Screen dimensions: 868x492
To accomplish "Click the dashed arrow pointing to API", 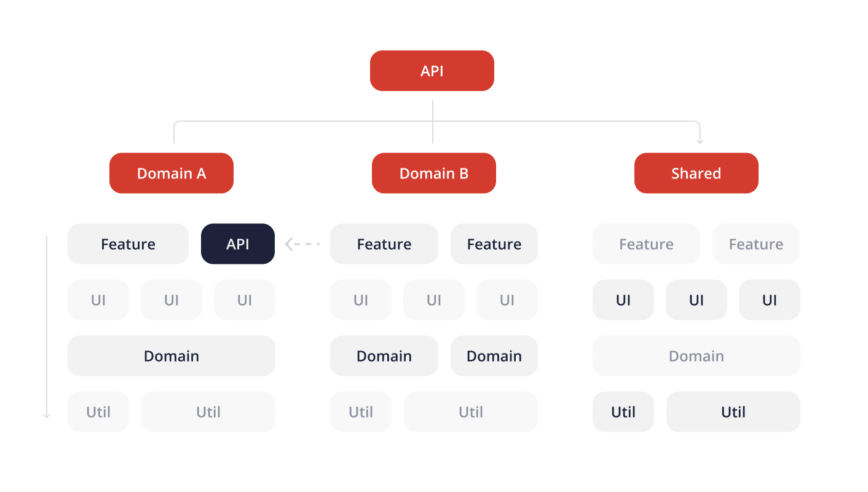I will 302,244.
